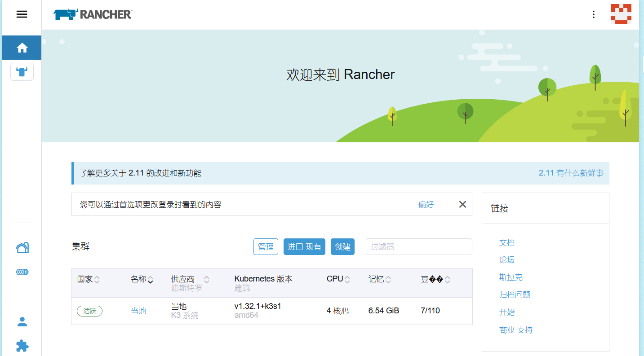Open the 开始 link
The height and width of the screenshot is (356, 644).
pyautogui.click(x=506, y=312)
